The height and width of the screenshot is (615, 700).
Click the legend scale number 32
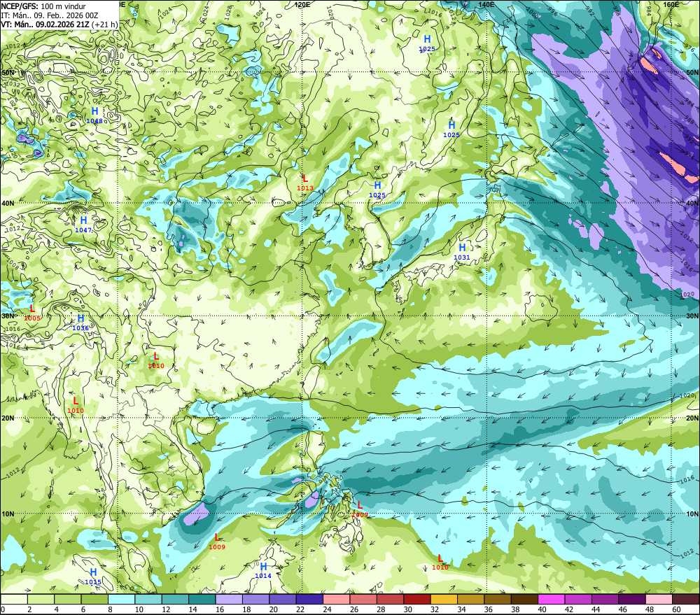pos(435,609)
